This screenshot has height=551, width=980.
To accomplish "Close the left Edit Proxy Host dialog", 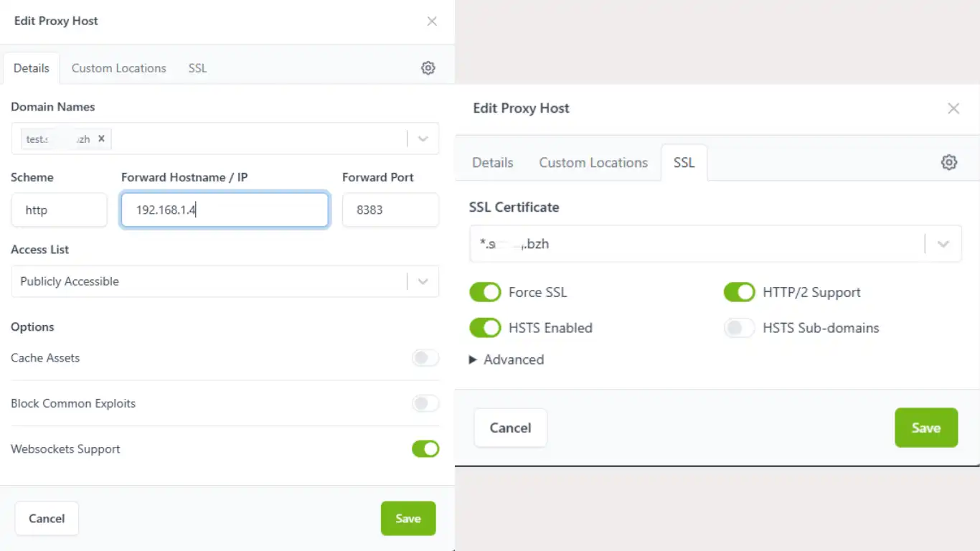I will click(432, 21).
